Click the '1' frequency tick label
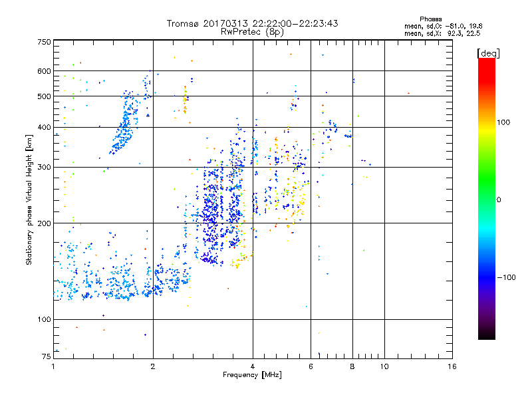 click(53, 366)
